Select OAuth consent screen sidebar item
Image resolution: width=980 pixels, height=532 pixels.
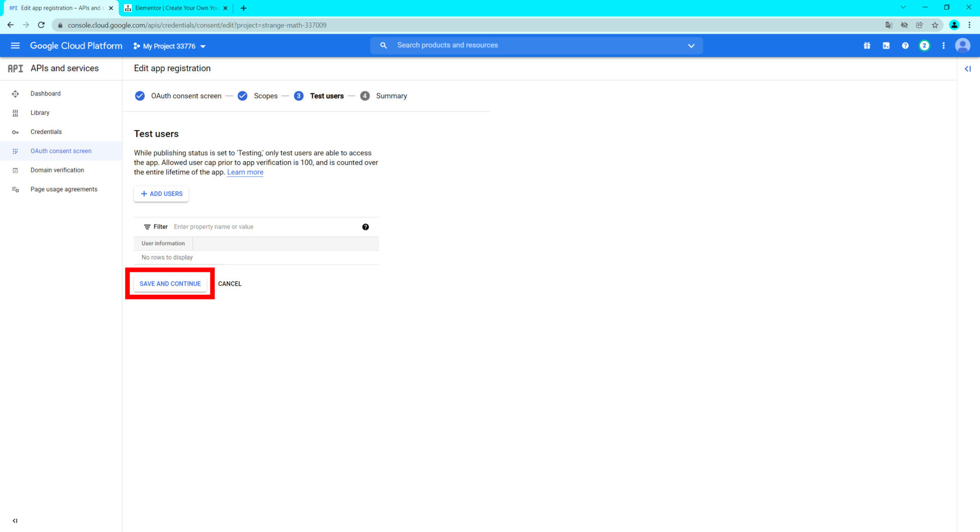[x=61, y=151]
